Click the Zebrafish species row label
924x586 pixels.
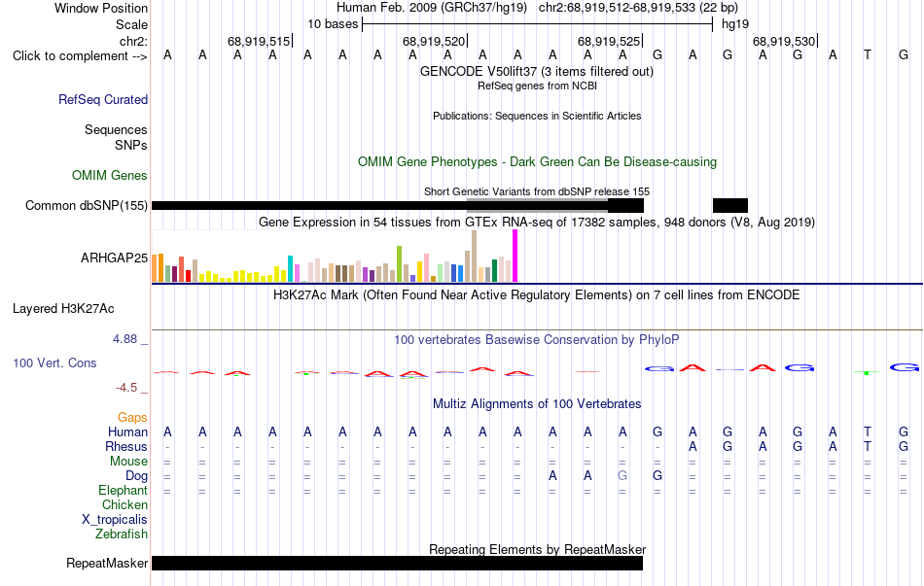point(122,534)
